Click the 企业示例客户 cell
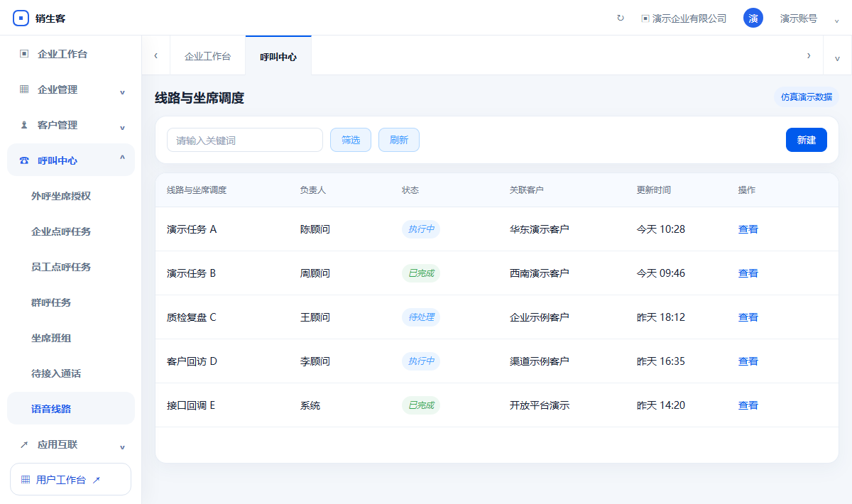The width and height of the screenshot is (852, 504). 540,317
